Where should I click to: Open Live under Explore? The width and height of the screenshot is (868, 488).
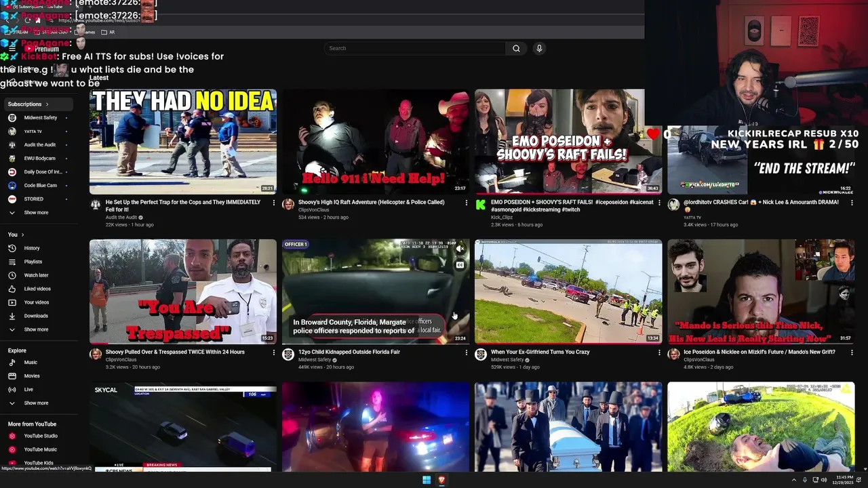(x=28, y=390)
